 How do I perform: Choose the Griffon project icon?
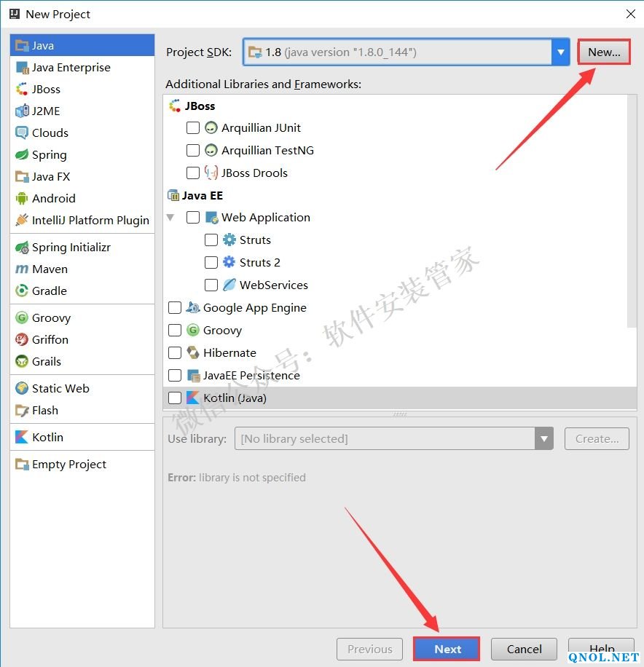click(x=21, y=339)
